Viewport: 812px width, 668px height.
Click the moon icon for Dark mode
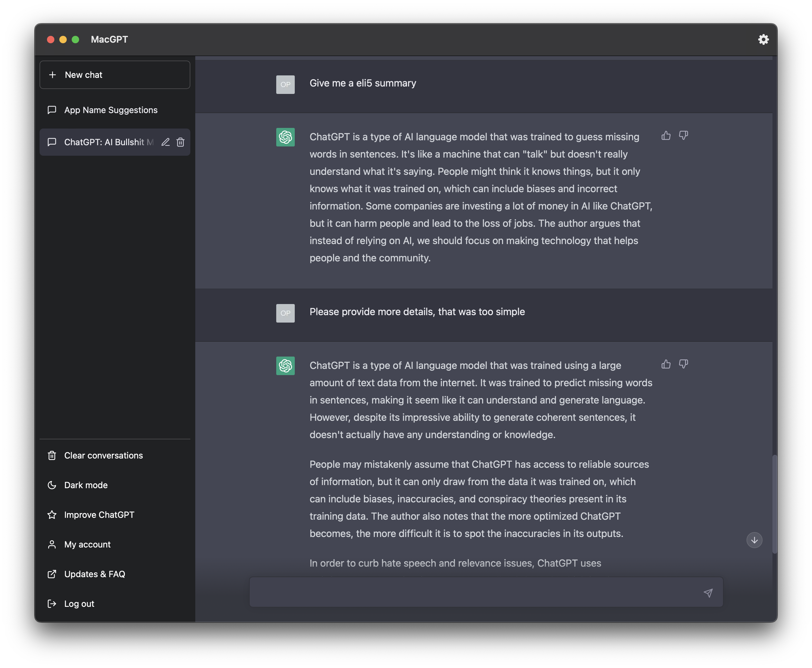click(x=52, y=485)
